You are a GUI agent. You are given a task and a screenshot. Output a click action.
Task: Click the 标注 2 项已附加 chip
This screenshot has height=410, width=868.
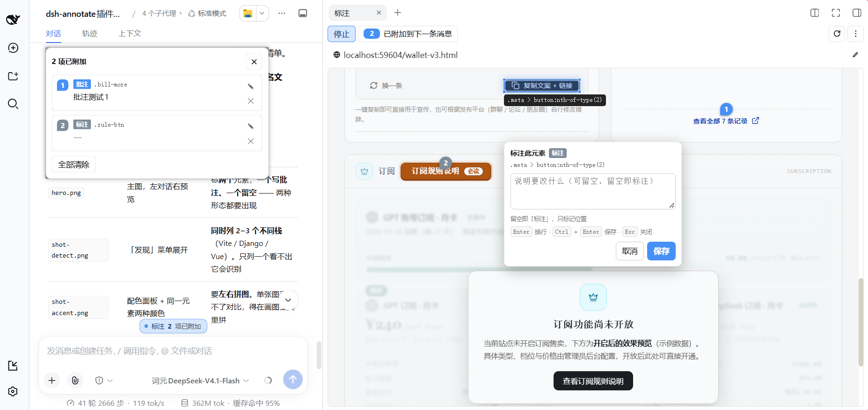[173, 326]
